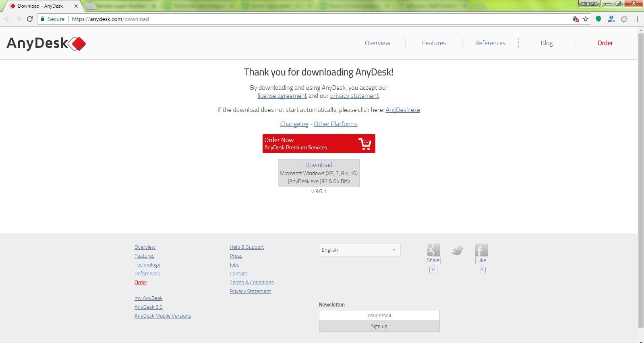
Task: Open References in the top navigation
Action: tap(490, 43)
